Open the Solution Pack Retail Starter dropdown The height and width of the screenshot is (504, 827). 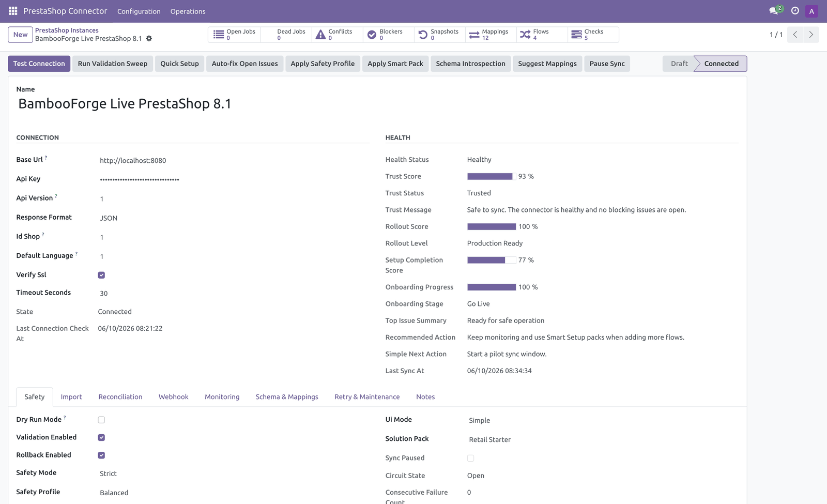[x=603, y=439]
